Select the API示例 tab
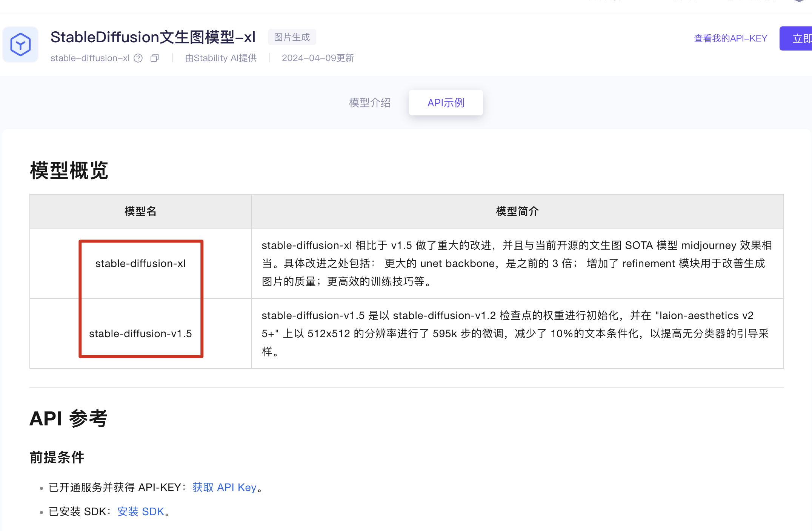This screenshot has height=531, width=812. click(446, 103)
